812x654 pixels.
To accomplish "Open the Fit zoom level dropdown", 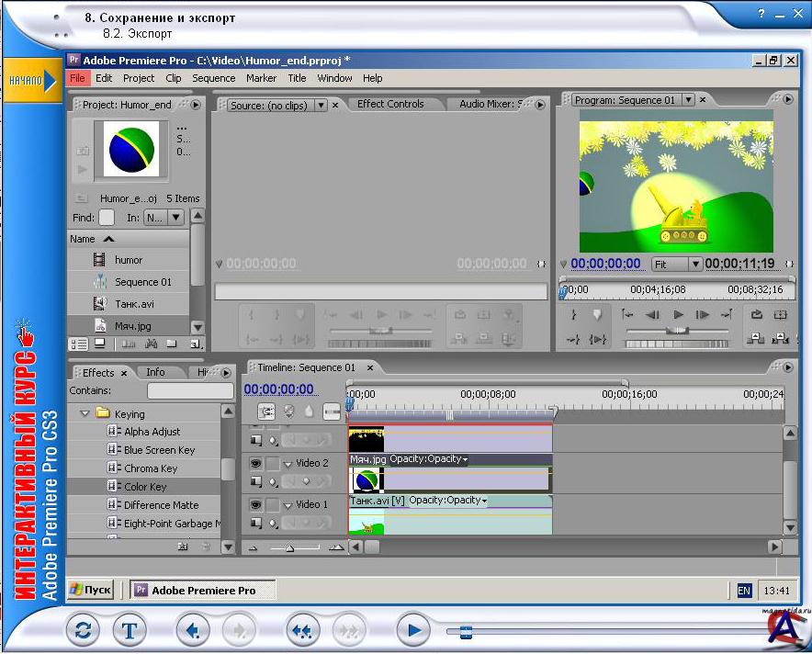I will coord(694,265).
